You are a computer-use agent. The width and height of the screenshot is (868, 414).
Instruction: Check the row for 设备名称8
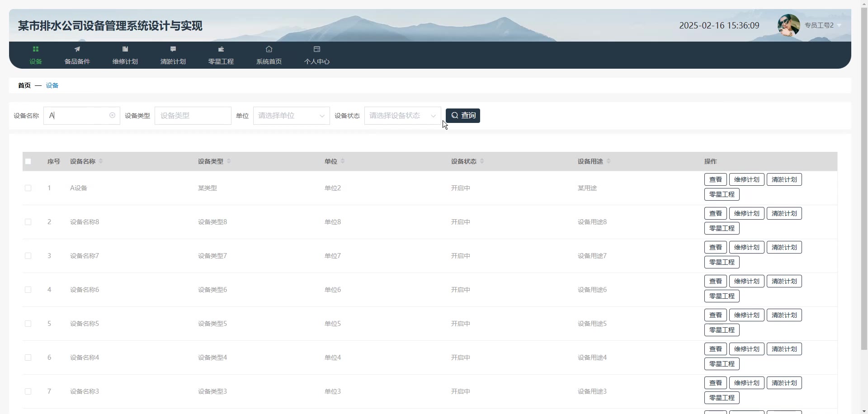[x=28, y=222]
